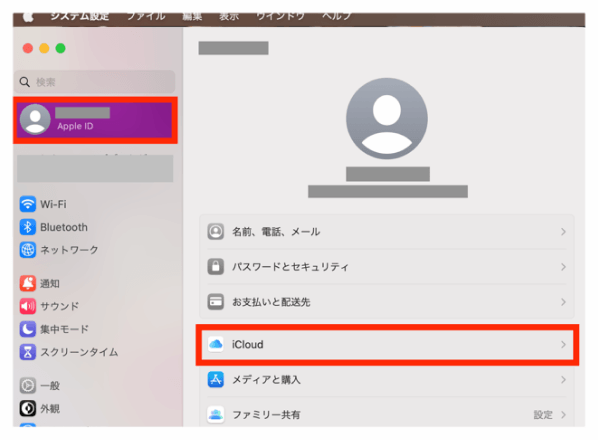
Task: Open 名前、電話、メール row
Action: click(x=387, y=232)
